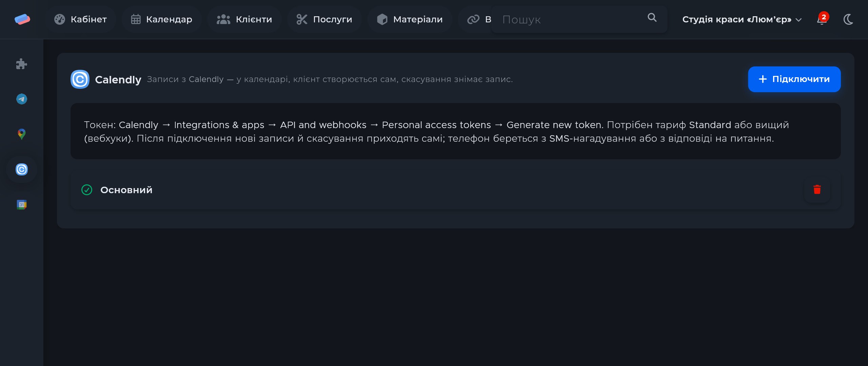This screenshot has width=868, height=366.
Task: Click the token instructions text block
Action: (x=455, y=131)
